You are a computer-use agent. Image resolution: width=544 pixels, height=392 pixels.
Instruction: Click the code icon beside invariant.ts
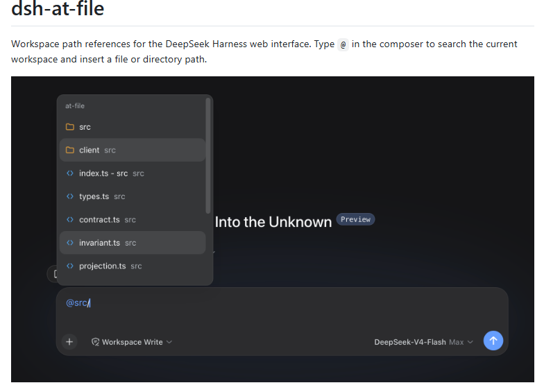[70, 243]
